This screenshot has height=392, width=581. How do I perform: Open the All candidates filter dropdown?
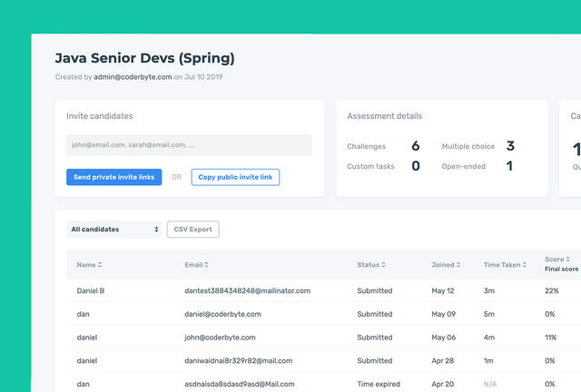114,230
